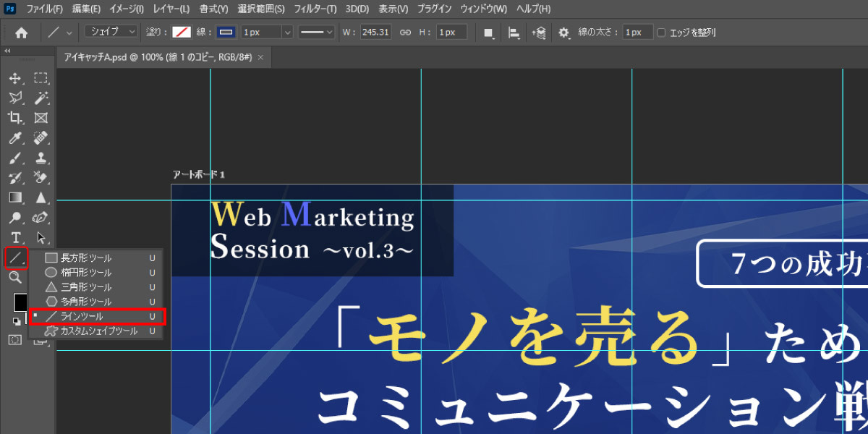868x434 pixels.
Task: Open the tool preset picker arrow
Action: [69, 33]
